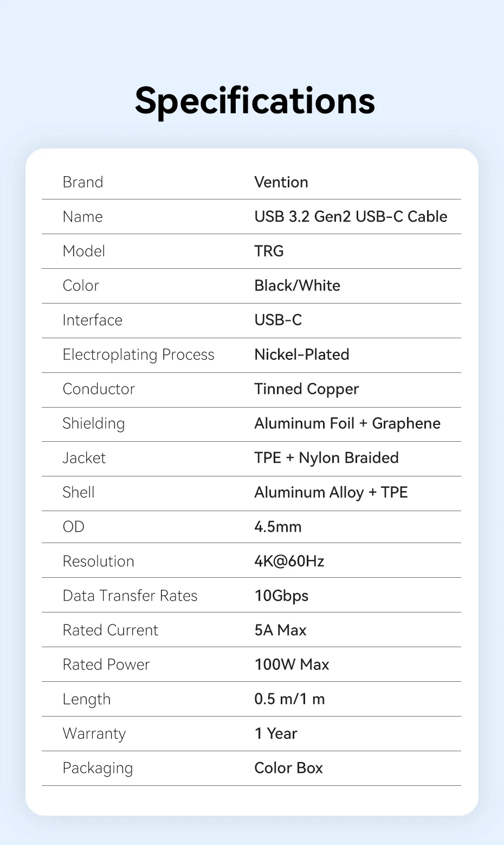Click the Interface row label
504x845 pixels.
tap(93, 320)
